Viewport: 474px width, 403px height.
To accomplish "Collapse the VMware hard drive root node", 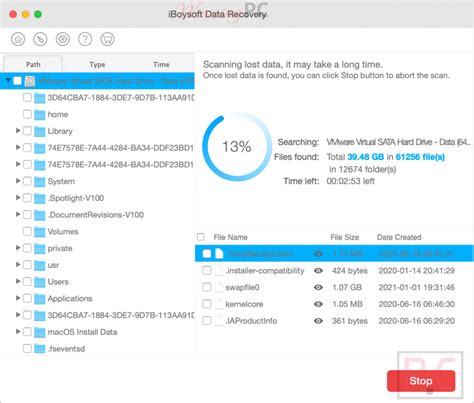I will pyautogui.click(x=8, y=81).
